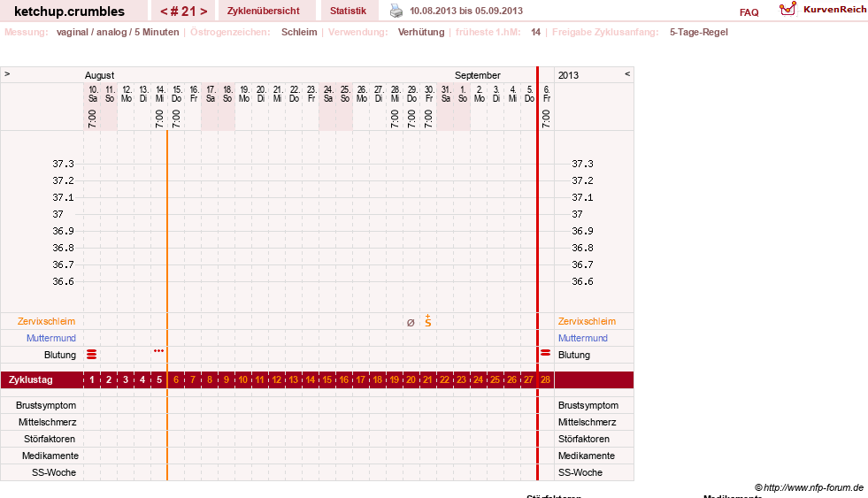Click vaginal / analog / 5 Minuten value
The image size is (868, 498).
pyautogui.click(x=118, y=32)
